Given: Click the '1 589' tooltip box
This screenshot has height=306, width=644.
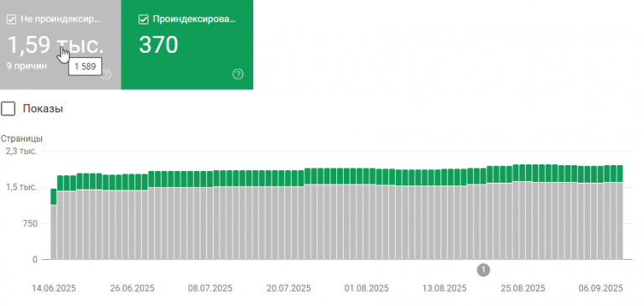Looking at the screenshot, I should 85,66.
